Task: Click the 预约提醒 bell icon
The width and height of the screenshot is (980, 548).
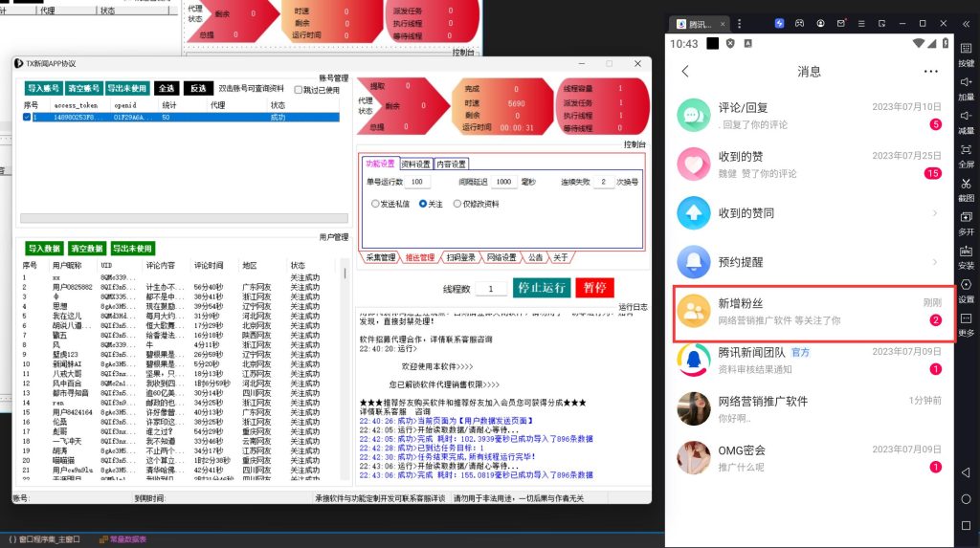Action: (x=693, y=261)
